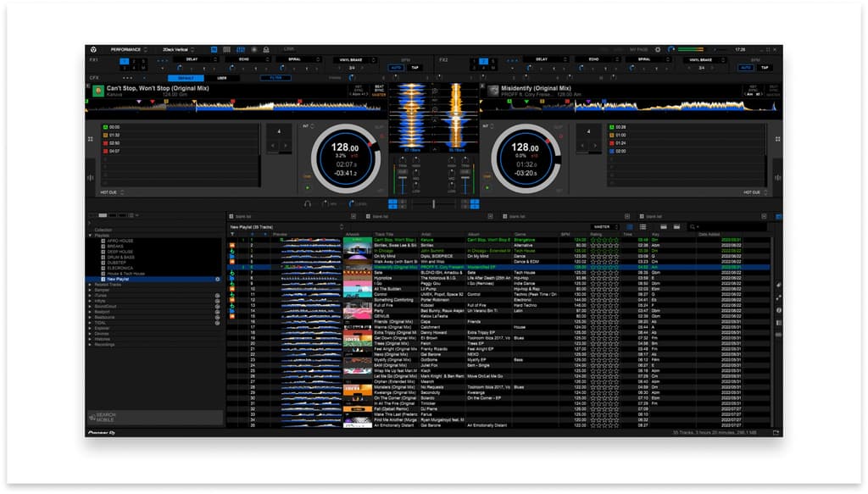The image size is (868, 494).
Task: Click the search magnifier icon in browser
Action: pyautogui.click(x=692, y=227)
